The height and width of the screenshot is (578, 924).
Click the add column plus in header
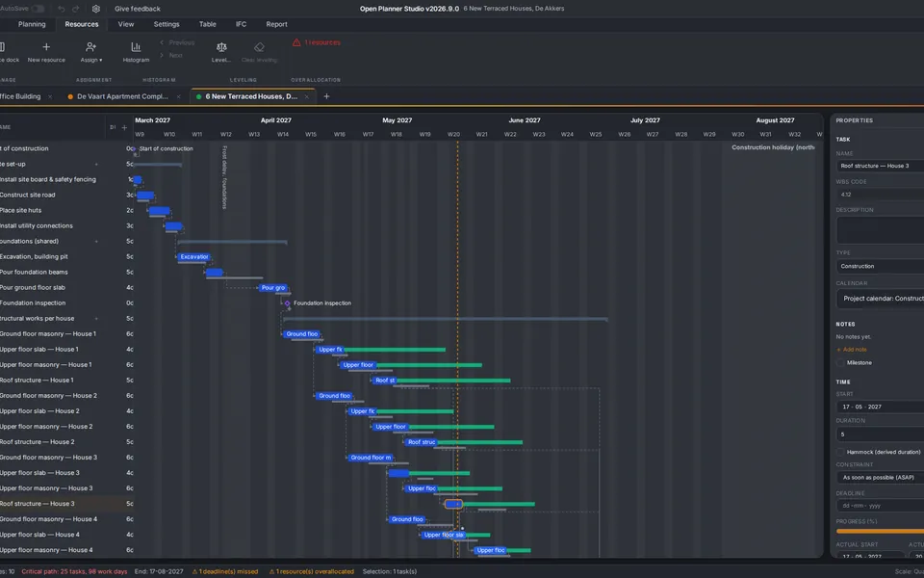tap(124, 127)
